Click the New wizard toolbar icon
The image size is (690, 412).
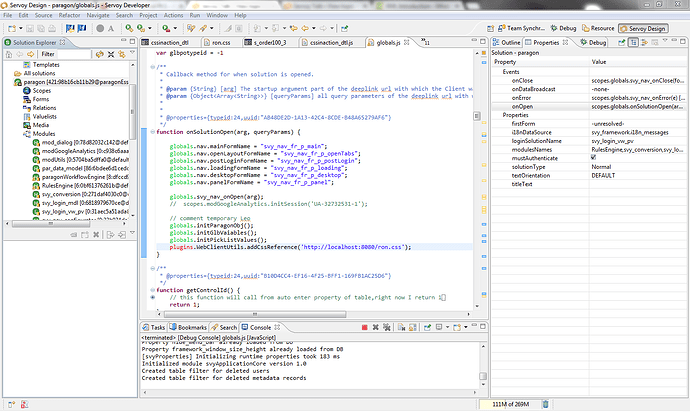point(12,28)
